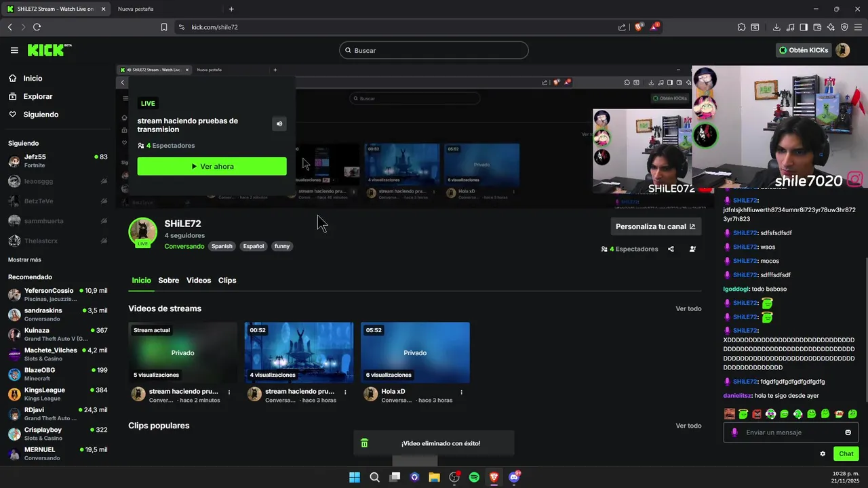Mute the stream preview with speaker icon
The width and height of the screenshot is (868, 488).
(x=279, y=123)
